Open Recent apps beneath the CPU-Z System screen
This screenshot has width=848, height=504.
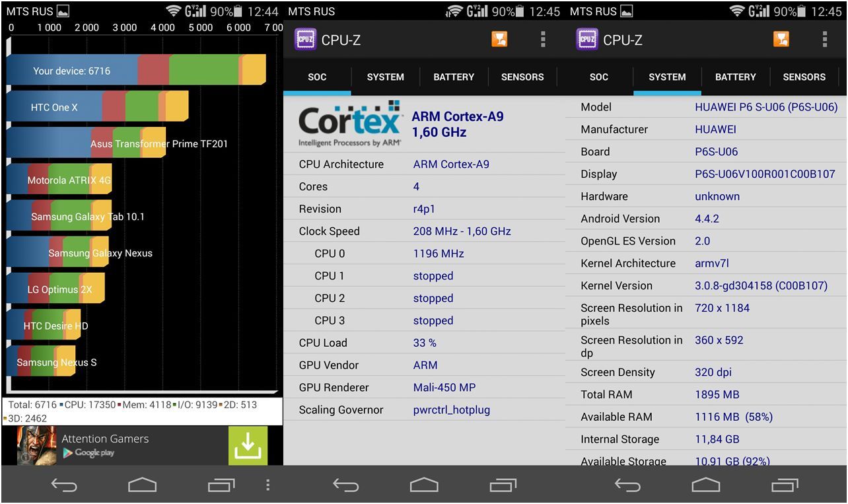[785, 486]
